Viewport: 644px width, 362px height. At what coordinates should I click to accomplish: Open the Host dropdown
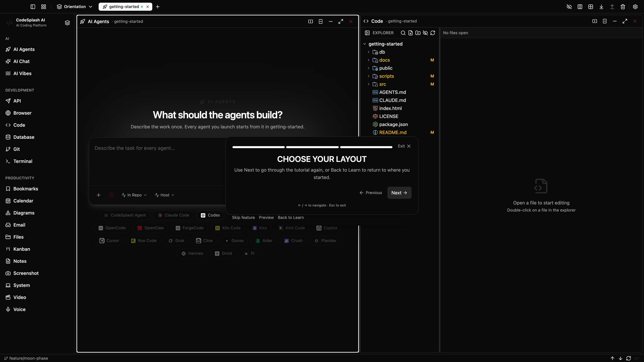[x=164, y=195]
